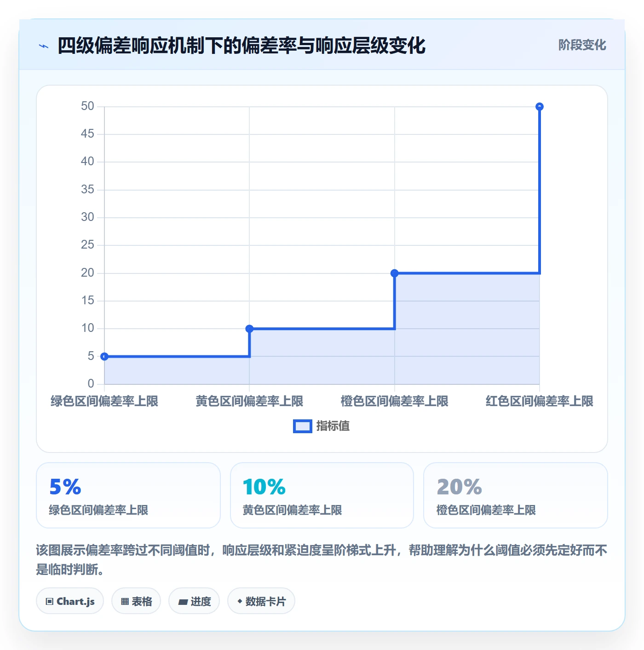Select the data point at value 50
Viewport: 644px width, 650px height.
(540, 107)
